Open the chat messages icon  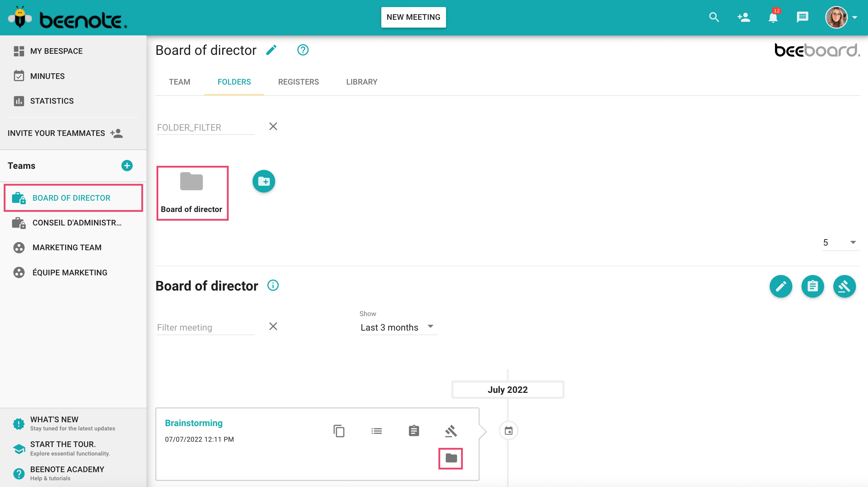point(802,17)
